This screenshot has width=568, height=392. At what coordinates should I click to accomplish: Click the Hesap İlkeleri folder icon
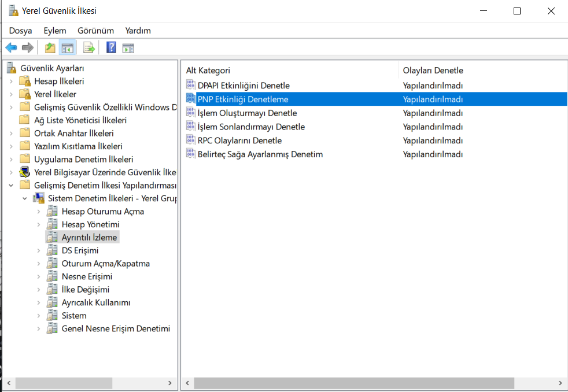point(25,81)
